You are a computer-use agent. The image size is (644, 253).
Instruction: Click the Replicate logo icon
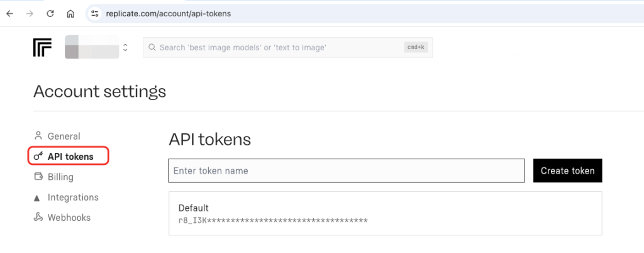pyautogui.click(x=43, y=47)
